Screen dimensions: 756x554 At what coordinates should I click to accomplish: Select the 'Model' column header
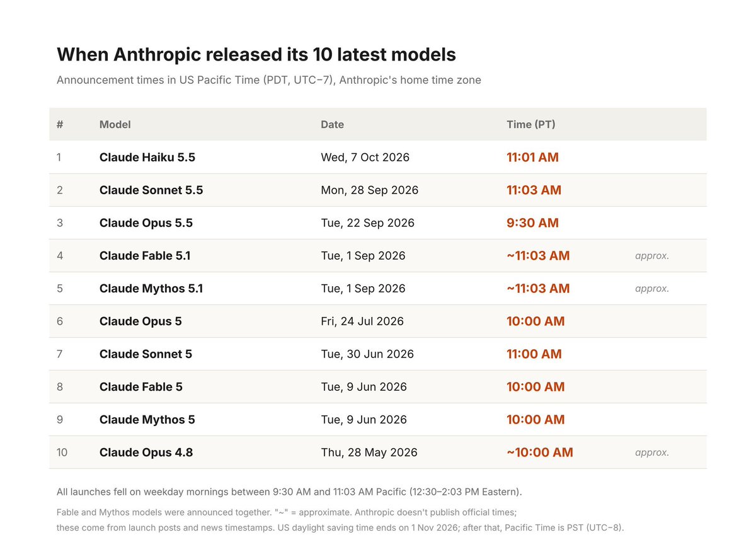point(115,124)
